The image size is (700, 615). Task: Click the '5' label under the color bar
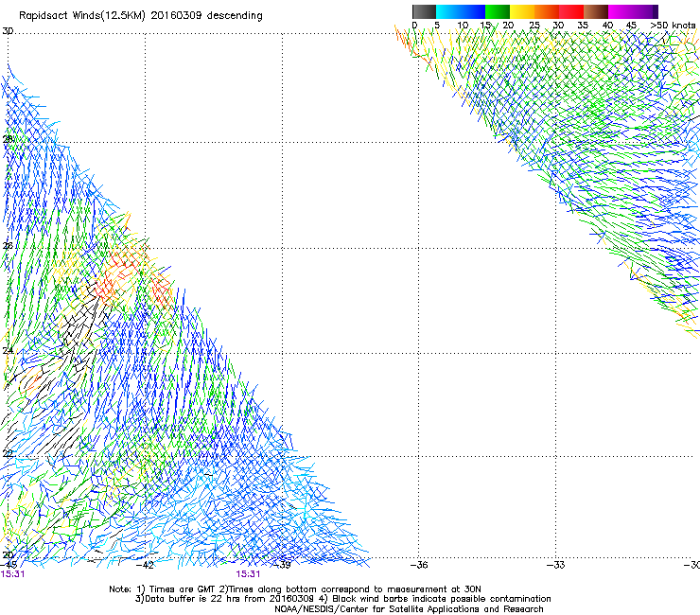437,26
